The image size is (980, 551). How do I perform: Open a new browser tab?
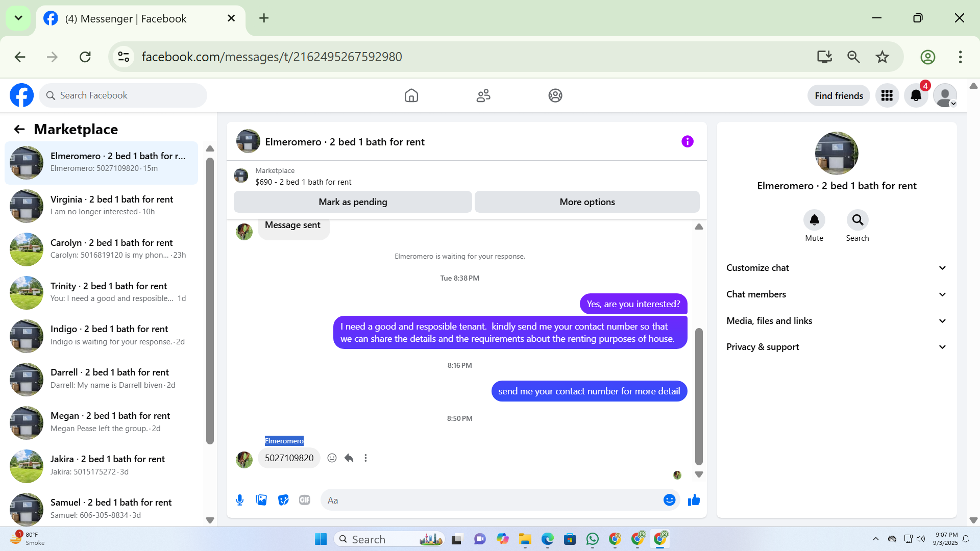264,18
